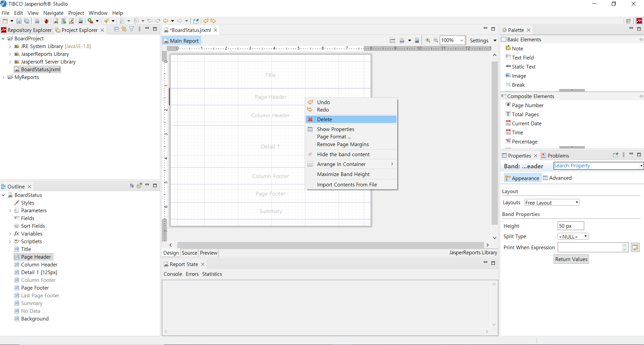
Task: Click Zoom In magnifier icon
Action: click(428, 40)
